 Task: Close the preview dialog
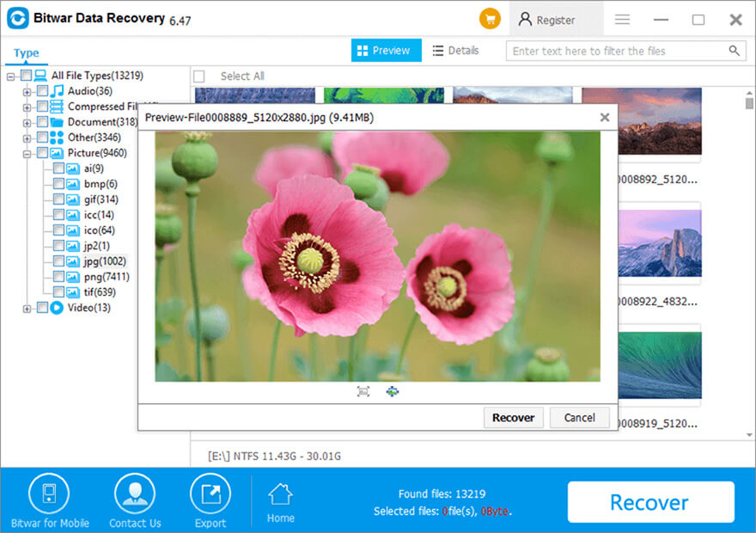tap(605, 117)
